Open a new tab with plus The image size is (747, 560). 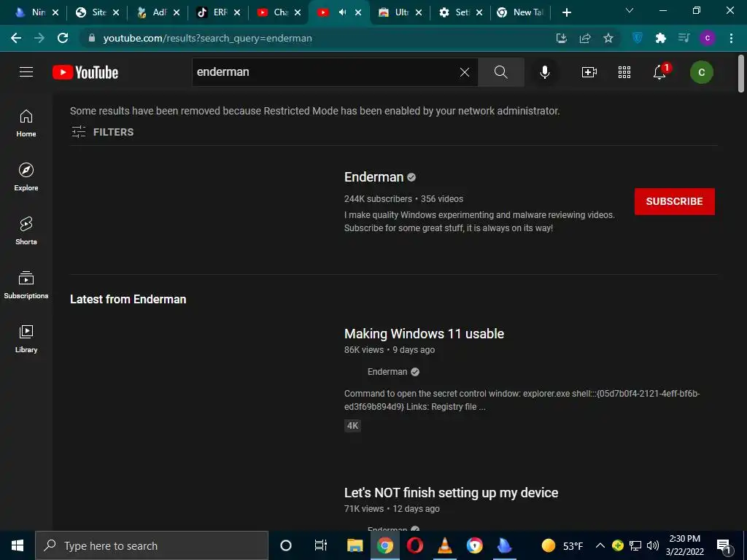pyautogui.click(x=566, y=12)
